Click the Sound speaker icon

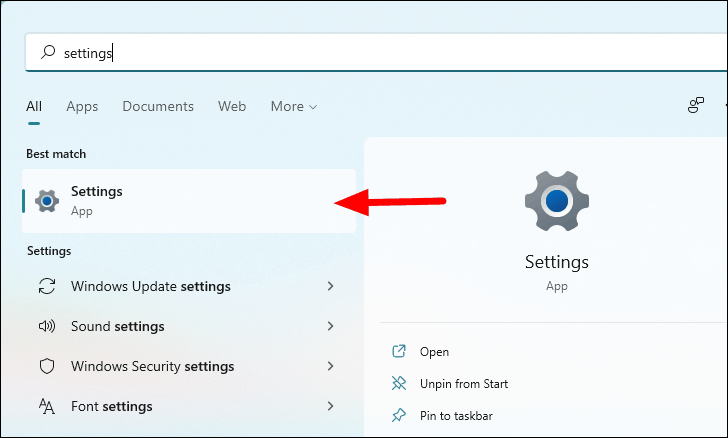pyautogui.click(x=47, y=326)
